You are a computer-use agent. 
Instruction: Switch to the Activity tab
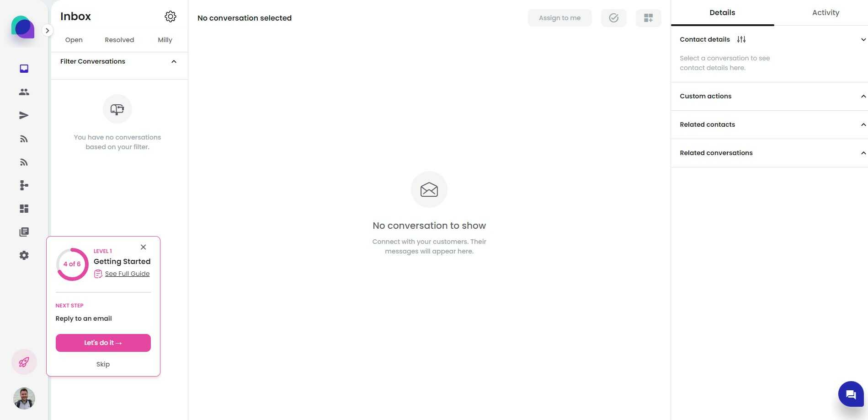[825, 13]
